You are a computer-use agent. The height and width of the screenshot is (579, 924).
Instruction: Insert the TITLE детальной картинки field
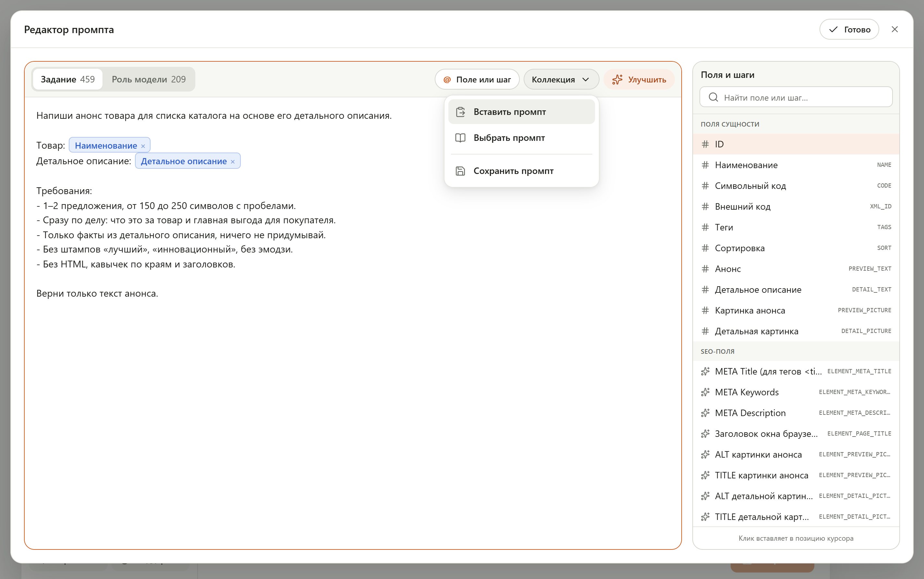796,517
